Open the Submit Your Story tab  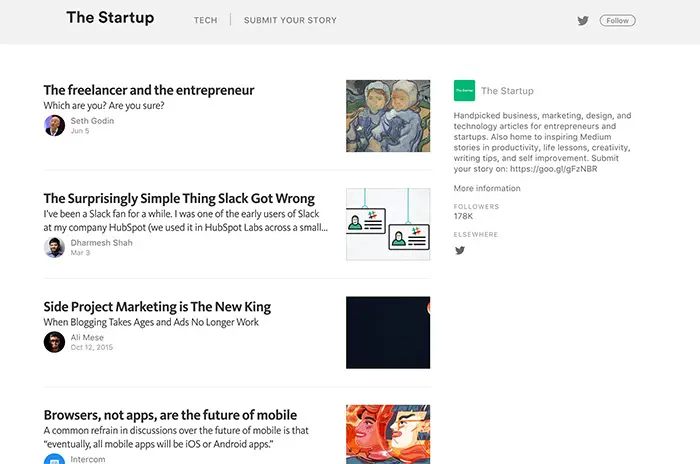tap(290, 20)
